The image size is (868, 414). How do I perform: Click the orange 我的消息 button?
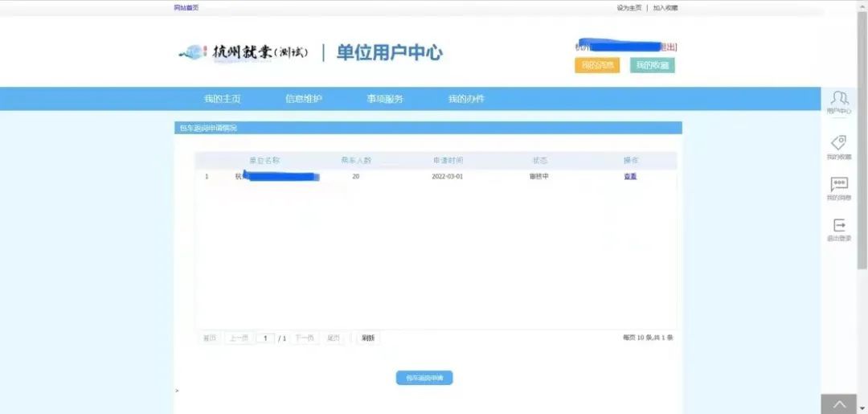coord(597,65)
